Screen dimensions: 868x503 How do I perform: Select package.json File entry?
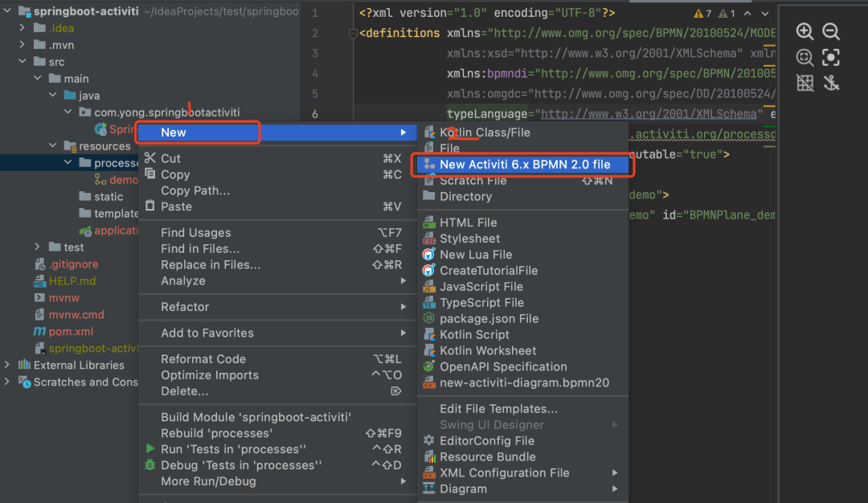click(522, 319)
